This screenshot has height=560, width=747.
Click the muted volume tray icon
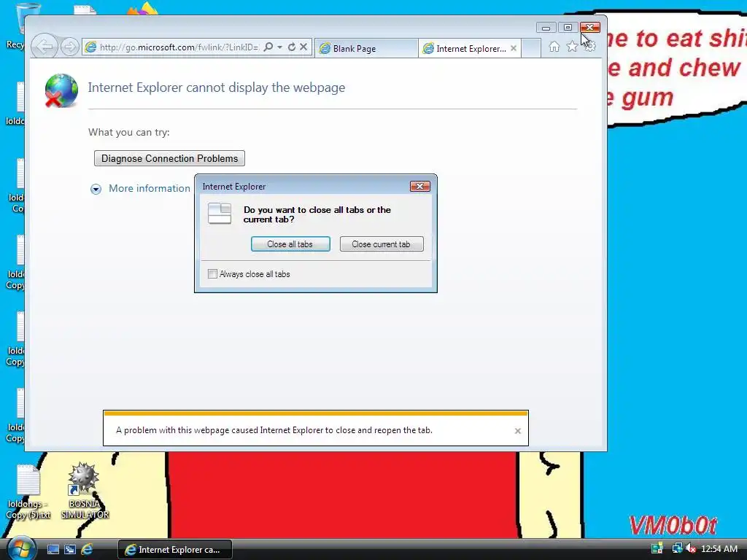690,548
